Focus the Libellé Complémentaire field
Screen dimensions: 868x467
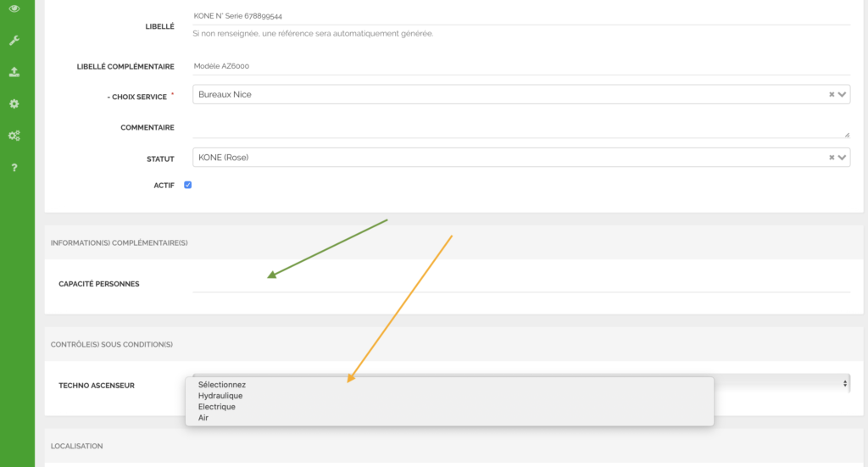[x=520, y=66]
